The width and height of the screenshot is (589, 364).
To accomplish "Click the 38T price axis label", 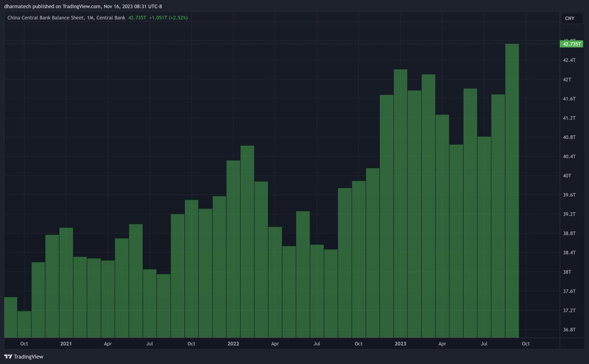I will point(567,272).
